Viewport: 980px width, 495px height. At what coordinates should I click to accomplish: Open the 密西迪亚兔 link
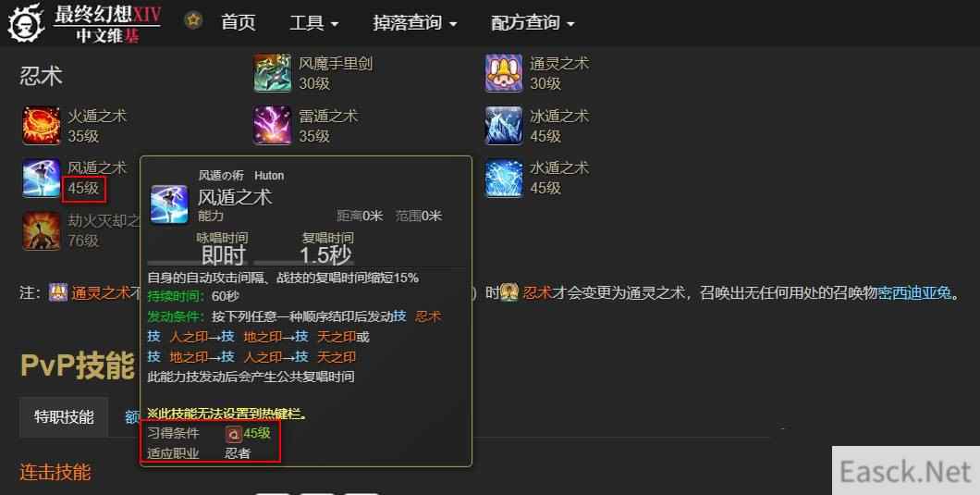[x=914, y=292]
